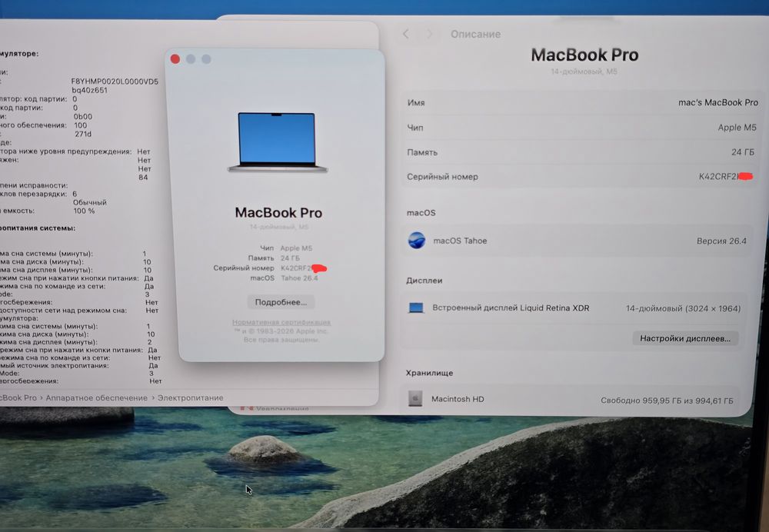Click Версия 26.4 text
The height and width of the screenshot is (532, 769).
(721, 241)
